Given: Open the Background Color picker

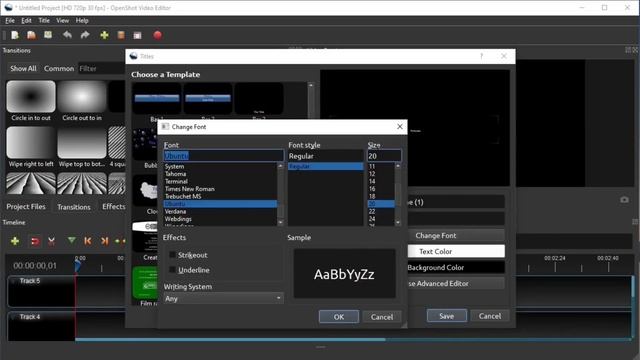Looking at the screenshot, I should point(456,267).
